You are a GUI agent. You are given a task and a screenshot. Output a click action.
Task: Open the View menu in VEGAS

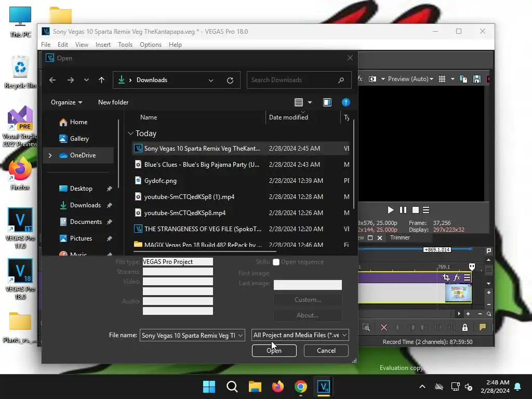pos(82,45)
